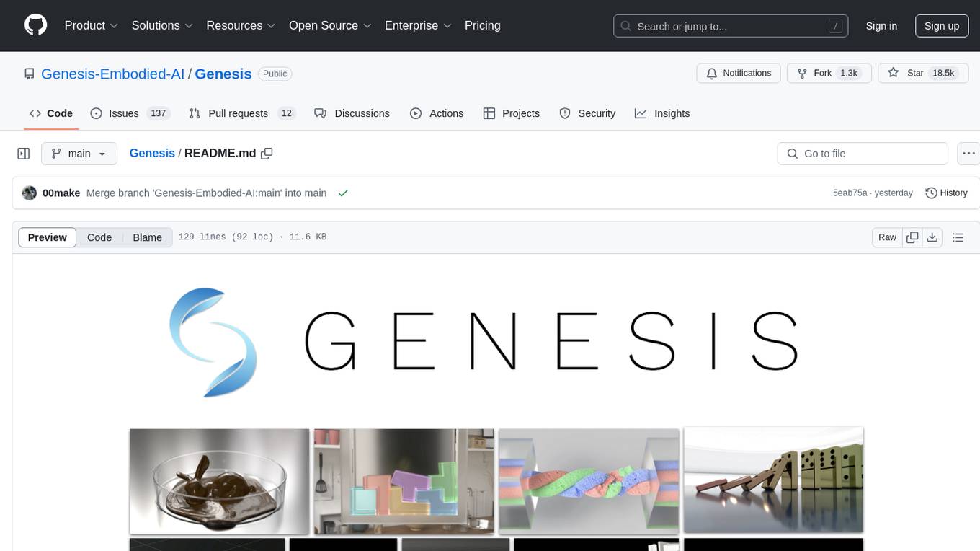Expand the Open Source menu
The height and width of the screenshot is (551, 980).
click(x=330, y=25)
